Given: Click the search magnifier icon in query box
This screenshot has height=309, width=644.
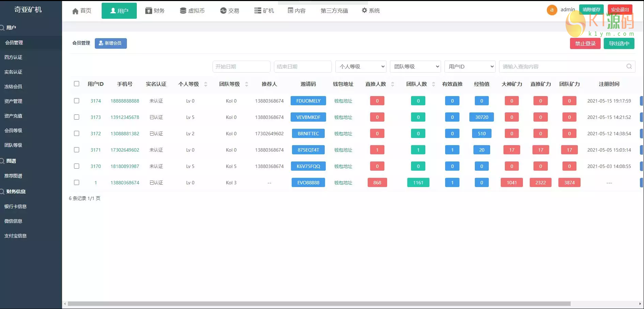Looking at the screenshot, I should pos(629,66).
